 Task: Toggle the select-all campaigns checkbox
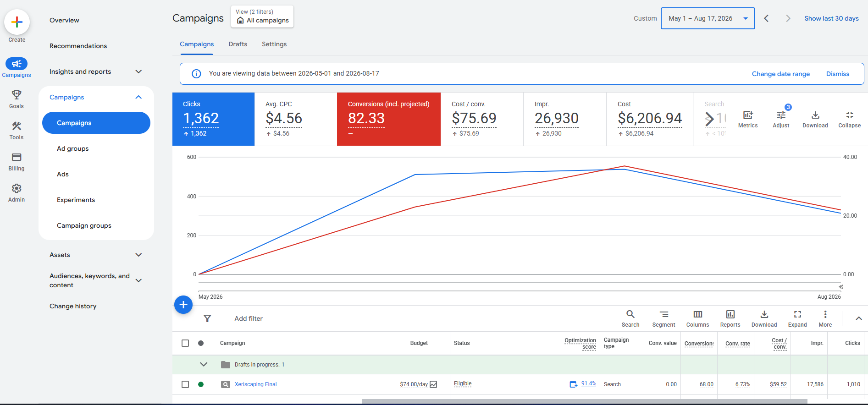[x=185, y=343]
